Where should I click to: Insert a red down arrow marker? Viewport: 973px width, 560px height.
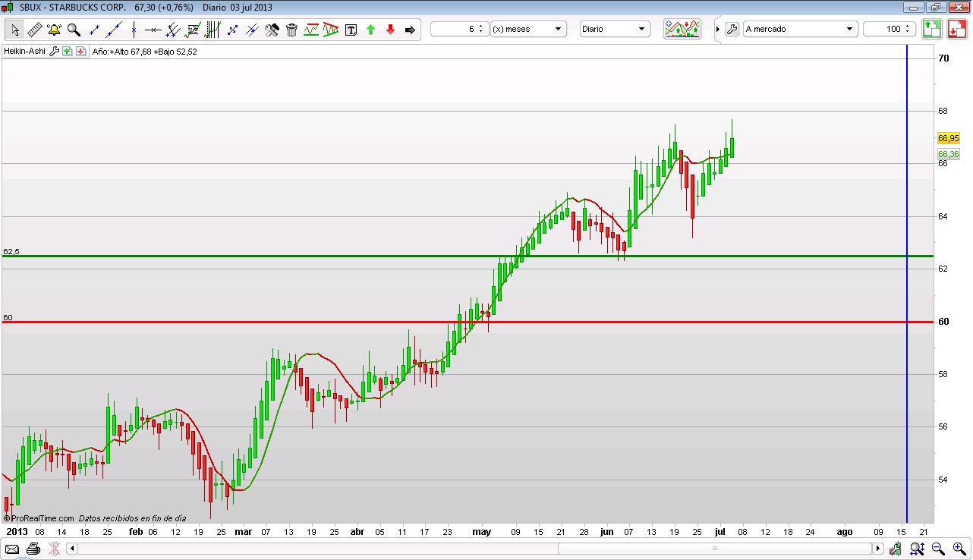pos(390,30)
